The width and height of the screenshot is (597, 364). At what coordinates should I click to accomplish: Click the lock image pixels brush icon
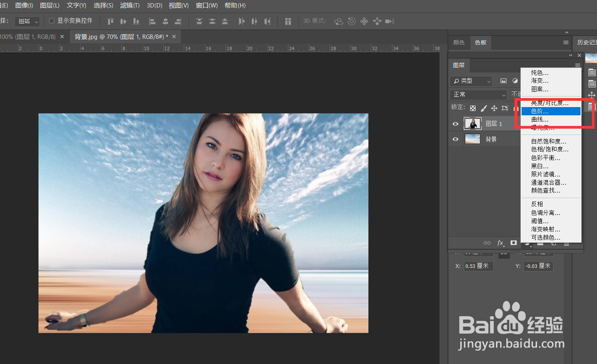click(484, 108)
